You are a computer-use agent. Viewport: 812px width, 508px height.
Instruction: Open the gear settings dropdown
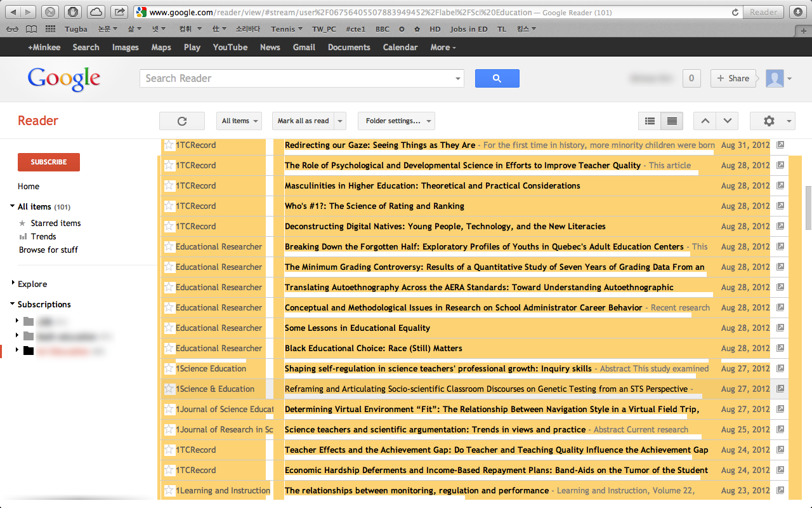coord(772,121)
